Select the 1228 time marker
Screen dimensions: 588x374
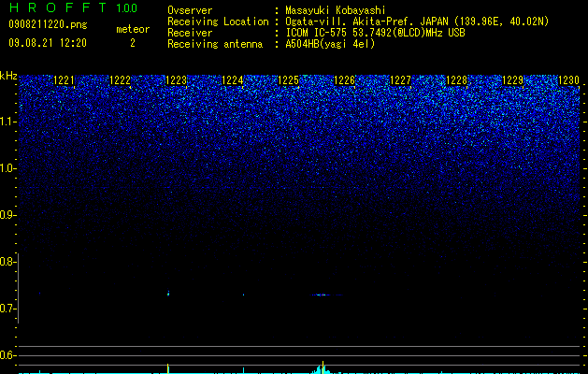457,80
